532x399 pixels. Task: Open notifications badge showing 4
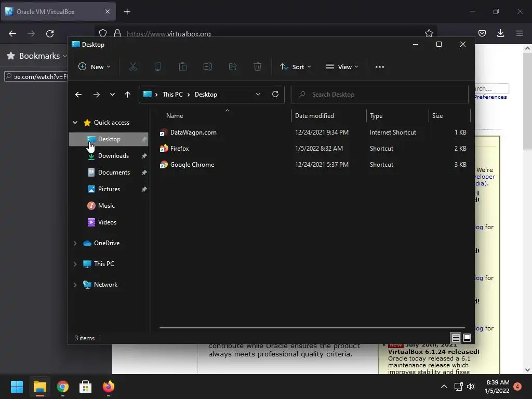[x=517, y=387]
